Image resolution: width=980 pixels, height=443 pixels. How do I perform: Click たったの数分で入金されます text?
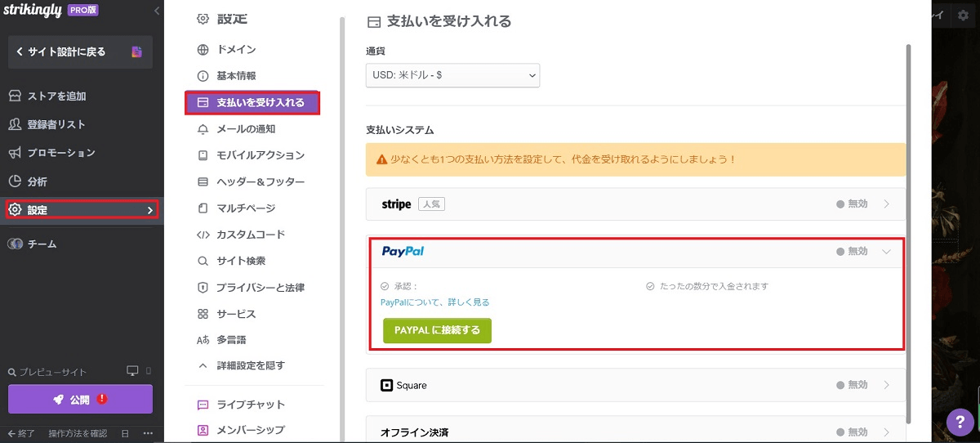click(713, 287)
